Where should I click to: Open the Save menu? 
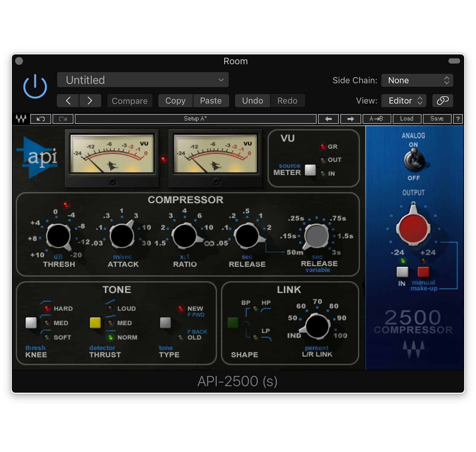pyautogui.click(x=437, y=119)
